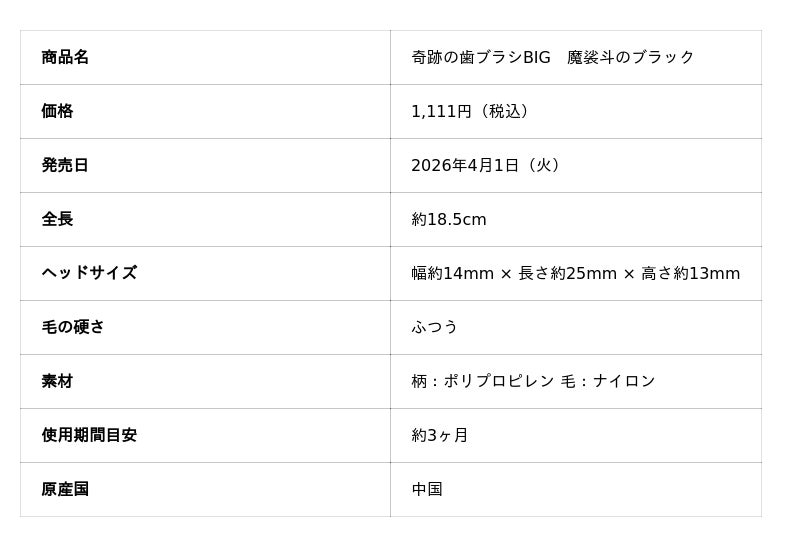Click the 全長 label cell
The width and height of the screenshot is (800, 547).
(57, 220)
